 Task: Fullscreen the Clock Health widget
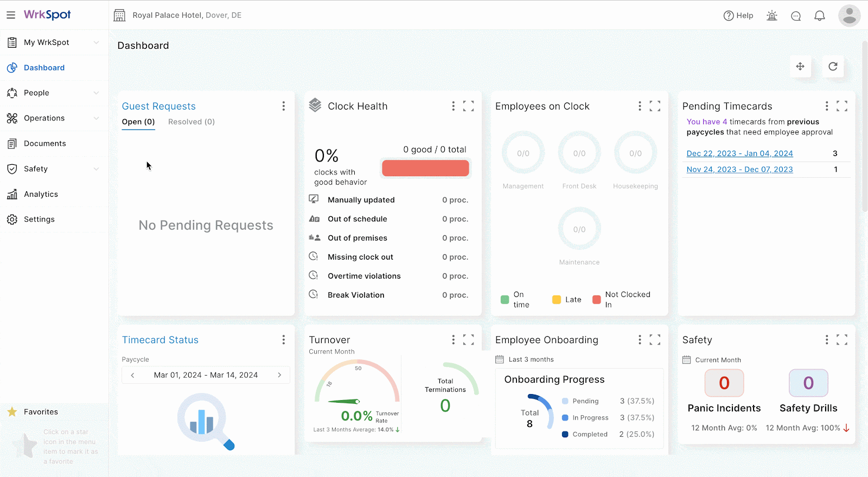pos(468,106)
